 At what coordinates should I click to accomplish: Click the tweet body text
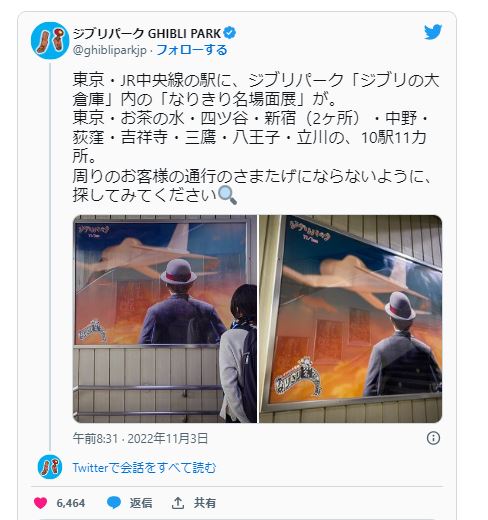(255, 137)
